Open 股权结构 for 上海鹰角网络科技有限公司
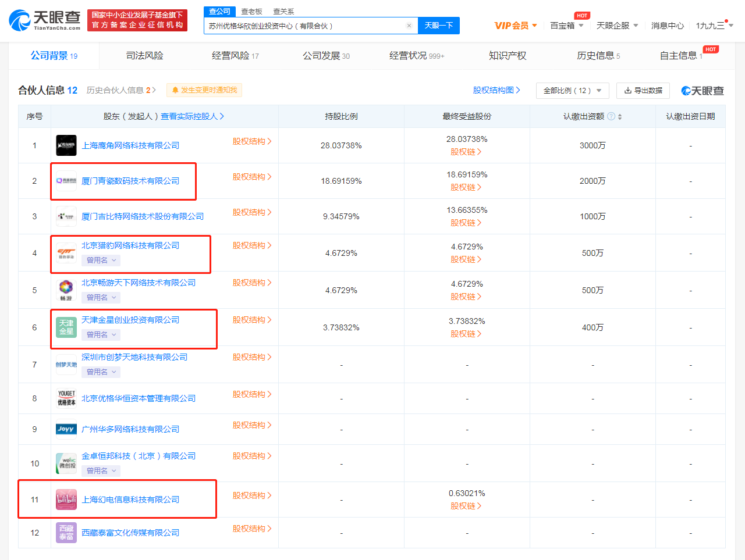 [x=252, y=141]
